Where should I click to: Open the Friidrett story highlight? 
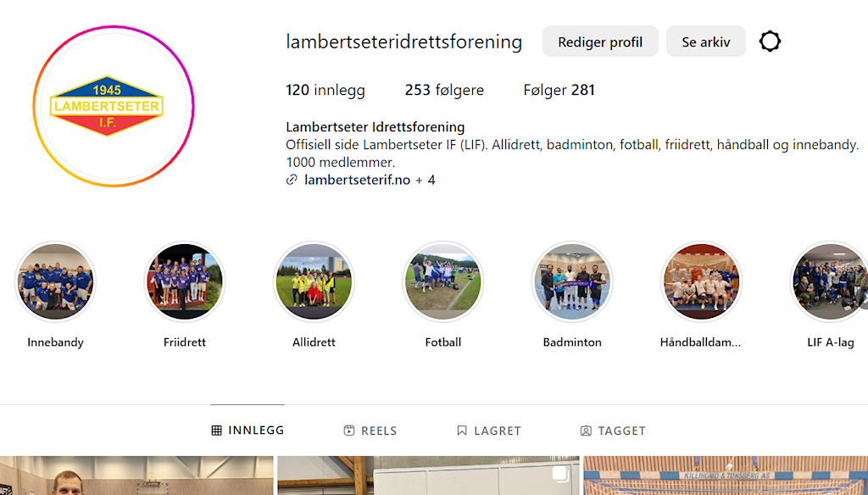pyautogui.click(x=184, y=281)
